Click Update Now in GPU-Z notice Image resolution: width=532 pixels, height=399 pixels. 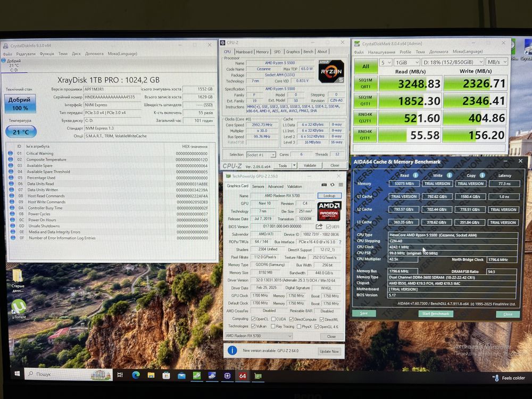pos(329,351)
